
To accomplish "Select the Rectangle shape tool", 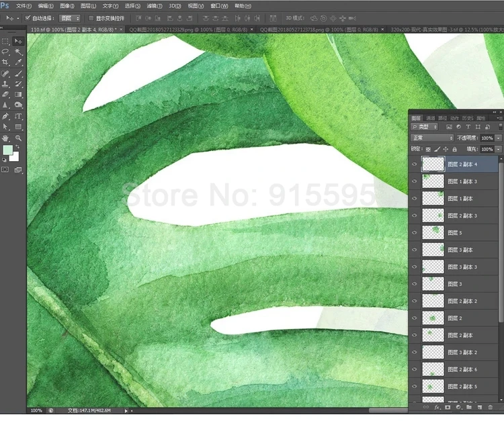I will (x=18, y=126).
